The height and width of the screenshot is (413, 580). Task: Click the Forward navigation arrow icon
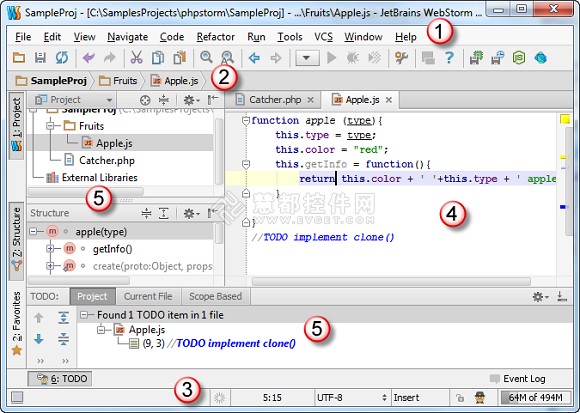click(276, 58)
